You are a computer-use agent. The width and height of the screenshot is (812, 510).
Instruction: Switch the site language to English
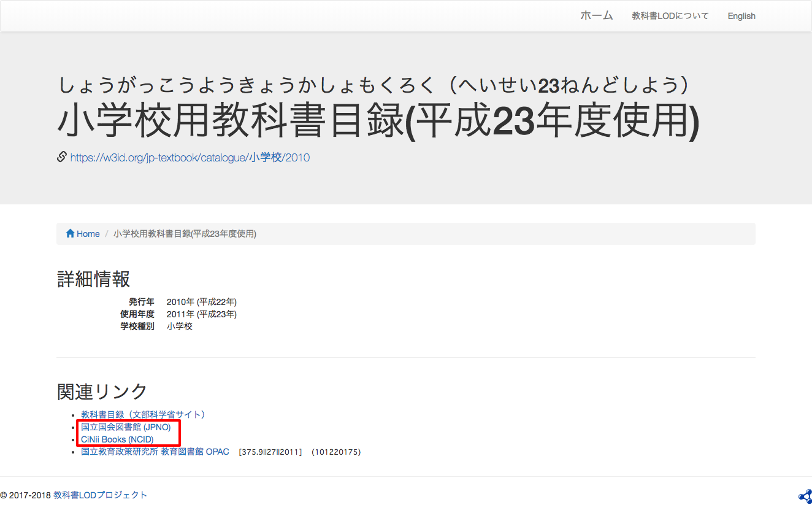741,16
